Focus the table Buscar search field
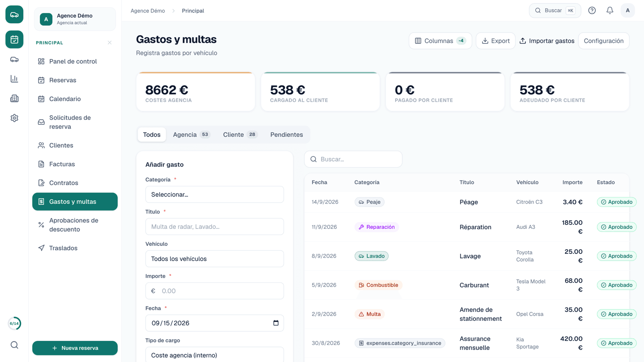Screen dimensions: 644x362 point(353,159)
